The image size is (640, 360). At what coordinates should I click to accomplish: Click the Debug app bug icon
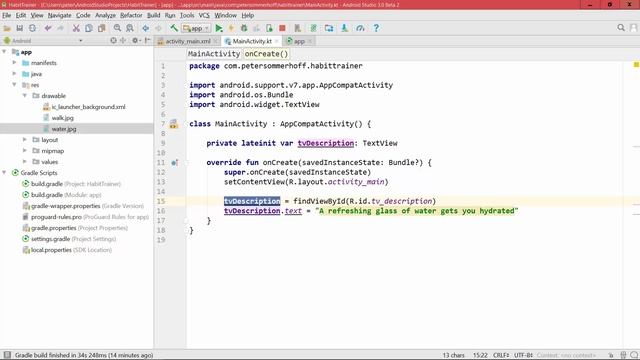[244, 28]
